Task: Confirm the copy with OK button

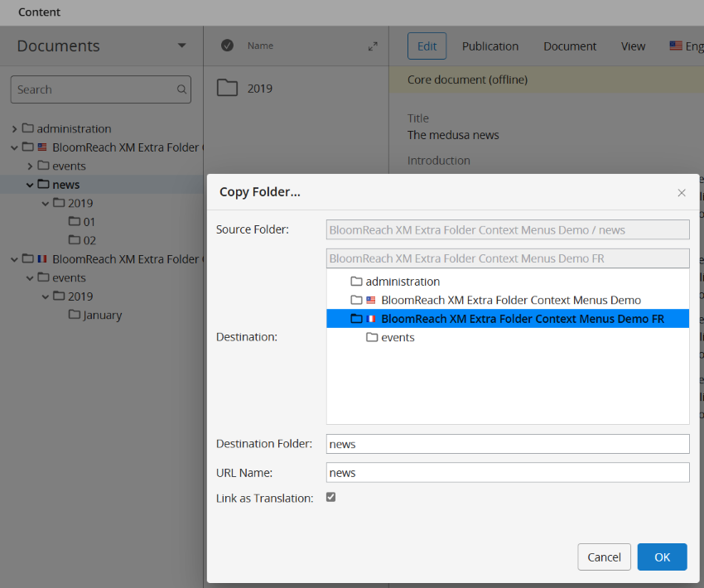Action: coord(662,557)
